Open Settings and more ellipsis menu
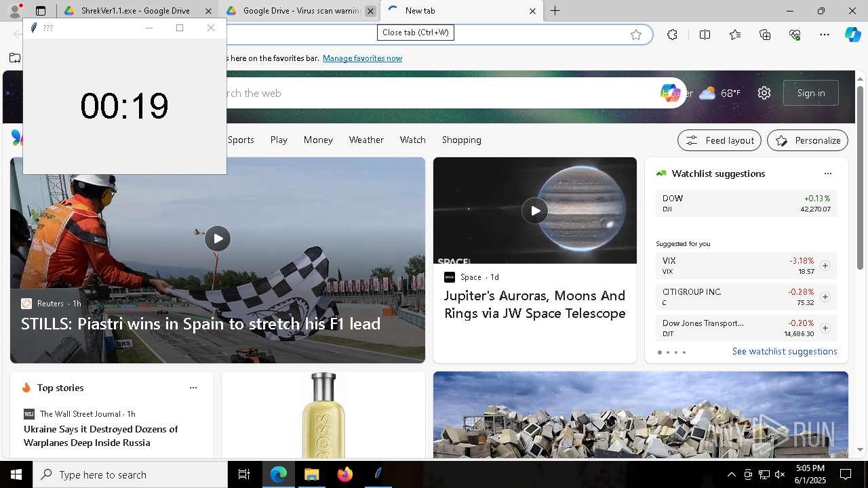The width and height of the screenshot is (868, 488). click(x=825, y=35)
